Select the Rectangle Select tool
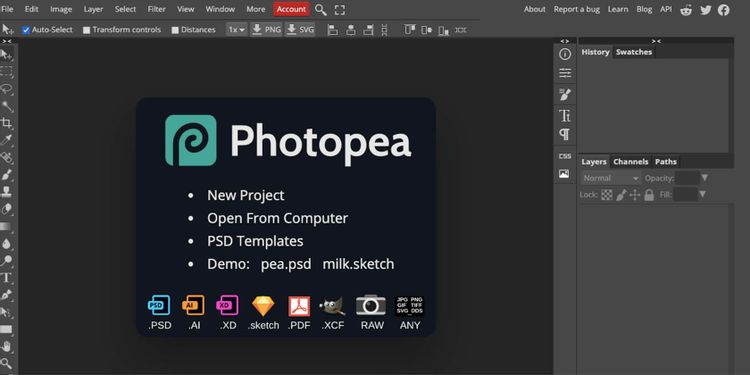This screenshot has height=375, width=750. click(x=6, y=72)
